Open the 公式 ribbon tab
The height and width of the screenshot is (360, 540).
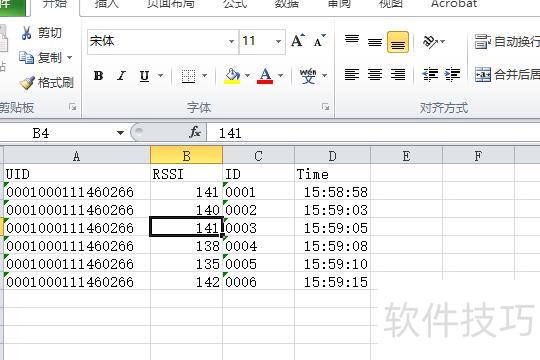click(x=235, y=4)
